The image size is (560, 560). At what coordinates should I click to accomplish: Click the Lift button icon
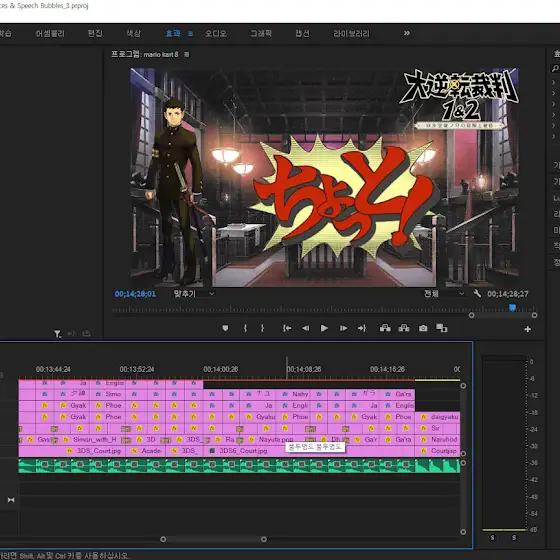click(x=385, y=328)
